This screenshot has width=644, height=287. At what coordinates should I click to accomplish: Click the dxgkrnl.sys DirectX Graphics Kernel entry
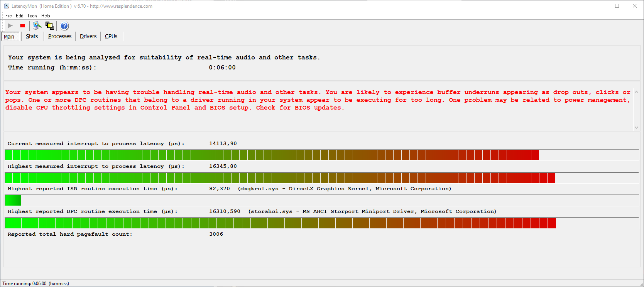pos(345,189)
